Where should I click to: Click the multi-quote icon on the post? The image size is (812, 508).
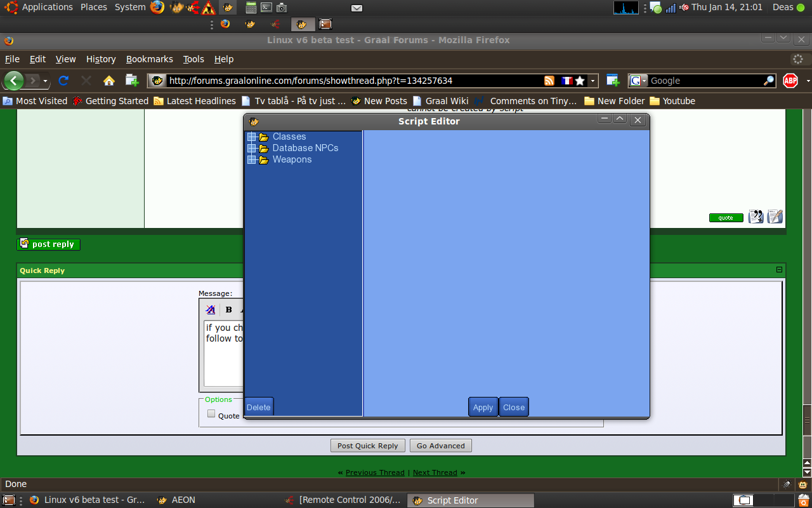(x=756, y=217)
